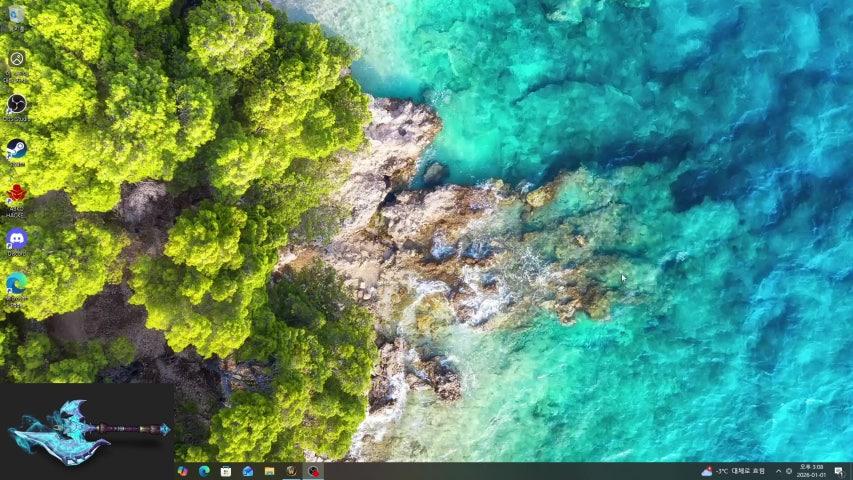Open the weather widget in taskbar

pos(734,471)
